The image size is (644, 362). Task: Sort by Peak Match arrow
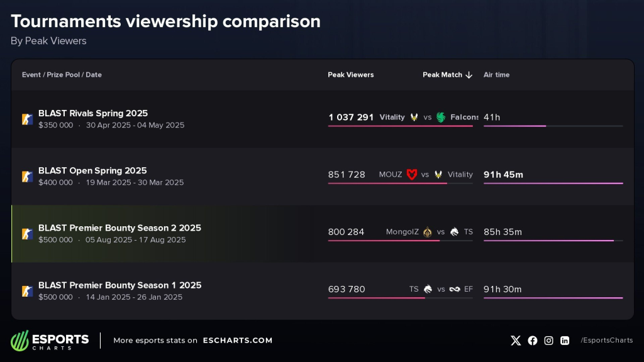pos(469,75)
